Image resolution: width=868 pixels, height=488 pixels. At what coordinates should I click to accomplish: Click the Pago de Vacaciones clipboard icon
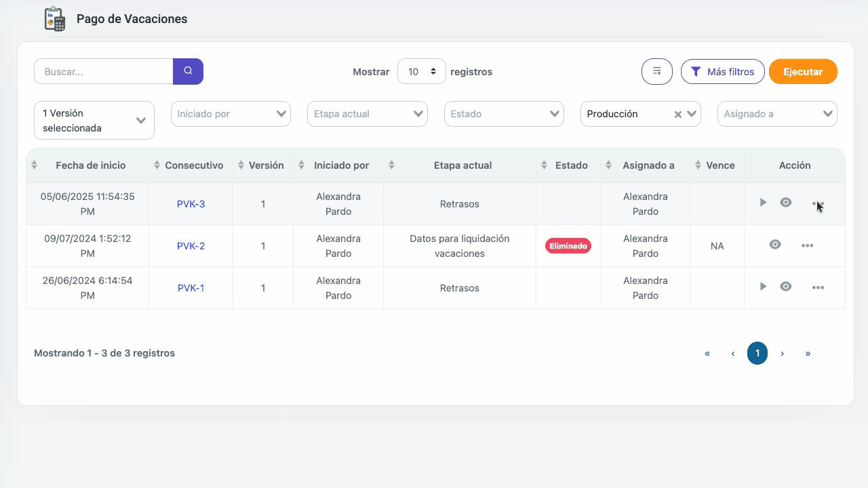54,19
